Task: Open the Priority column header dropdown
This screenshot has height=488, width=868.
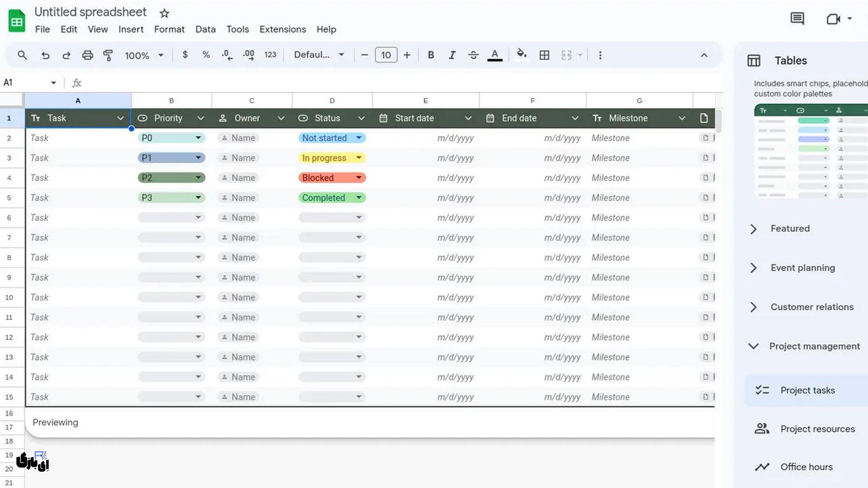Action: click(201, 118)
